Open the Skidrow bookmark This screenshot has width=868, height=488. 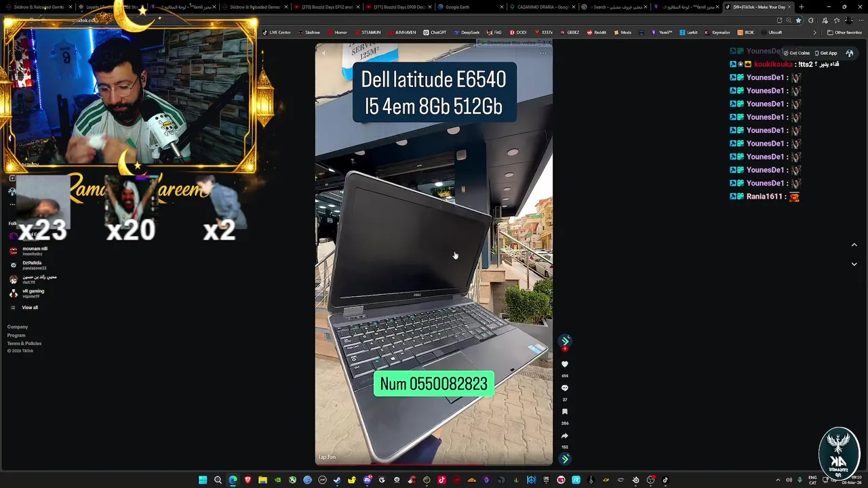pos(309,33)
